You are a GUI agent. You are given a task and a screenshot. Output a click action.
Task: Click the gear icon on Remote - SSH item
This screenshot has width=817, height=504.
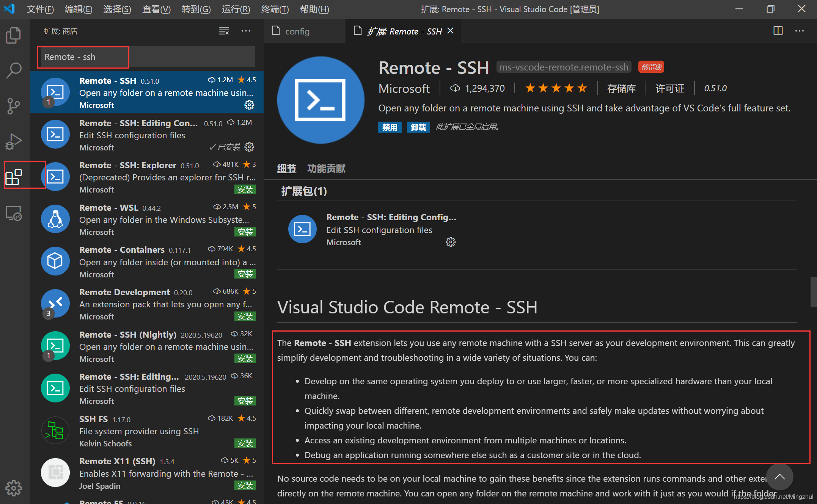[x=249, y=105]
